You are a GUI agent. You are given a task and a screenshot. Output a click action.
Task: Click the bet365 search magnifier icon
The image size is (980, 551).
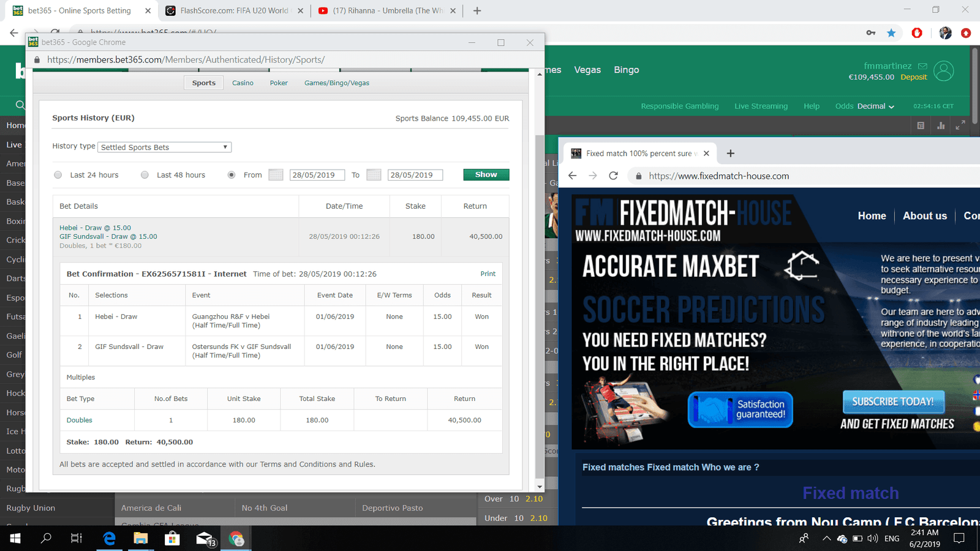(20, 105)
